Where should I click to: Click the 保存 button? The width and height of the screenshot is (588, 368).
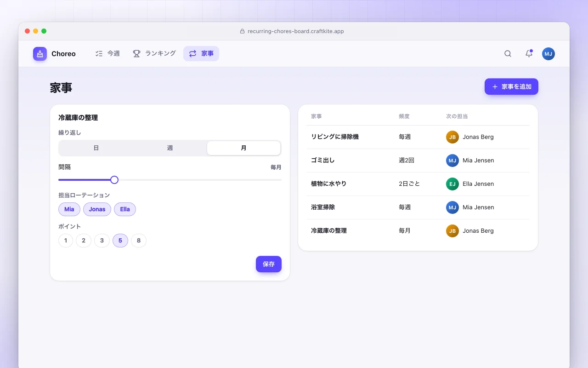269,264
